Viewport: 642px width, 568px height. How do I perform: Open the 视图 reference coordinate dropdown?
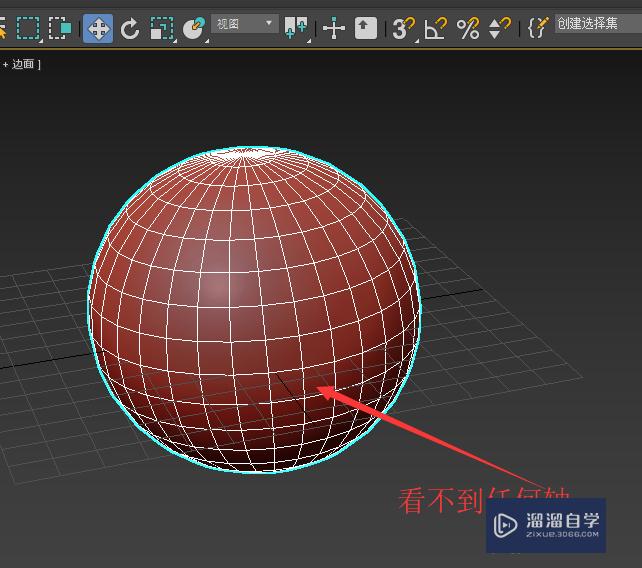pyautogui.click(x=244, y=24)
